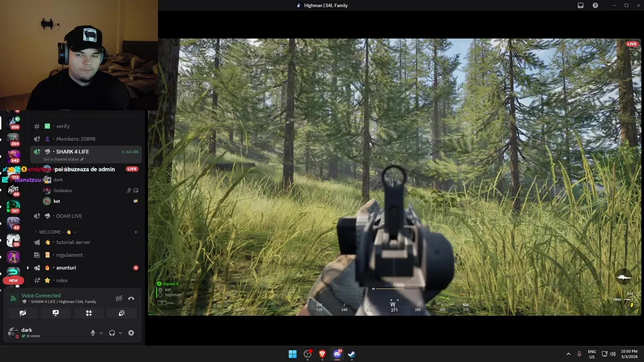Click the Highman stream video area
Image resolution: width=644 pixels, height=362 pixels.
click(x=394, y=177)
